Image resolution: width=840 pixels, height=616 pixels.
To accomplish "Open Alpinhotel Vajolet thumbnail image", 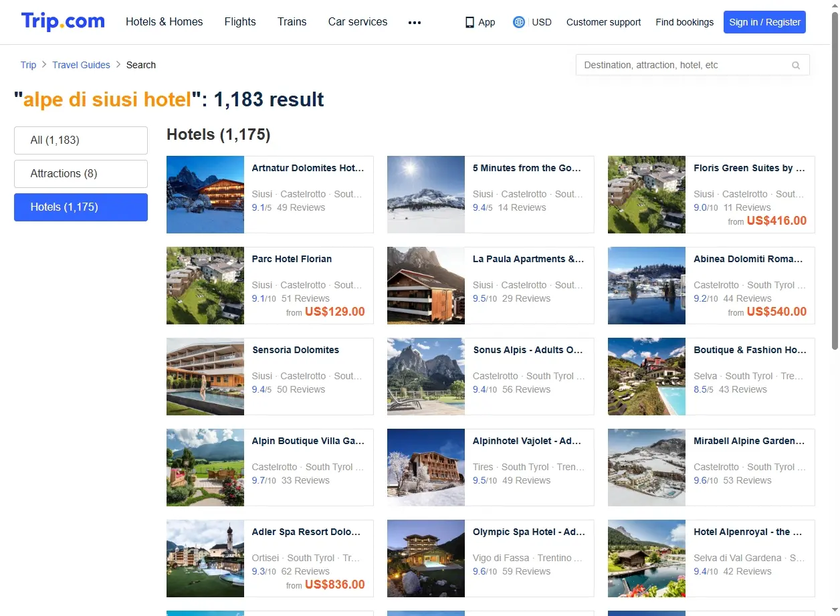I will pyautogui.click(x=426, y=468).
